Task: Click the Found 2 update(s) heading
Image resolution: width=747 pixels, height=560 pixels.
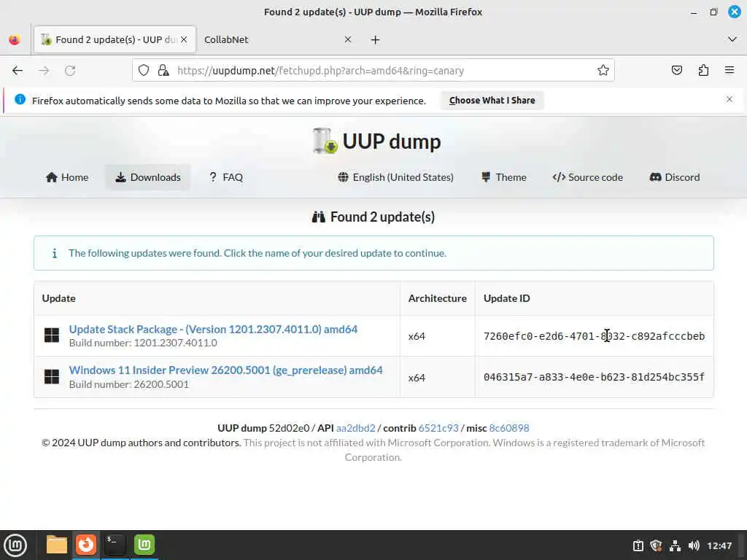Action: (373, 217)
